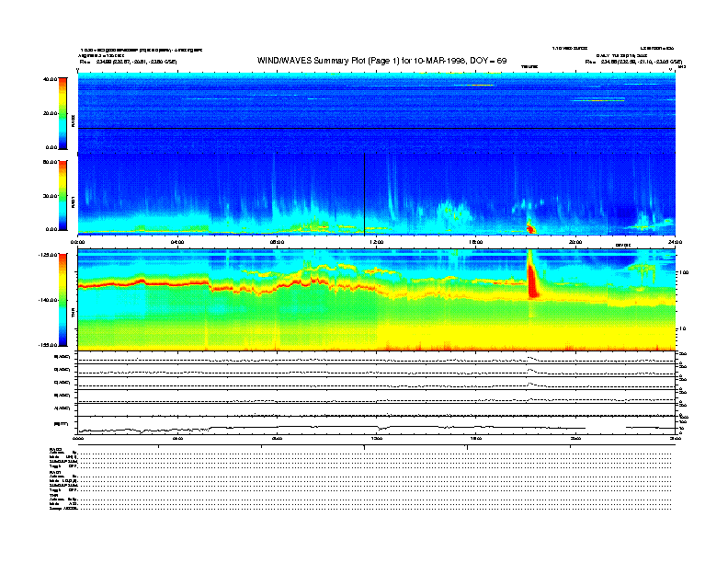Screen dimensions: 728x563
Task: Click the top line-plot trace under TNR
Action: (x=377, y=358)
